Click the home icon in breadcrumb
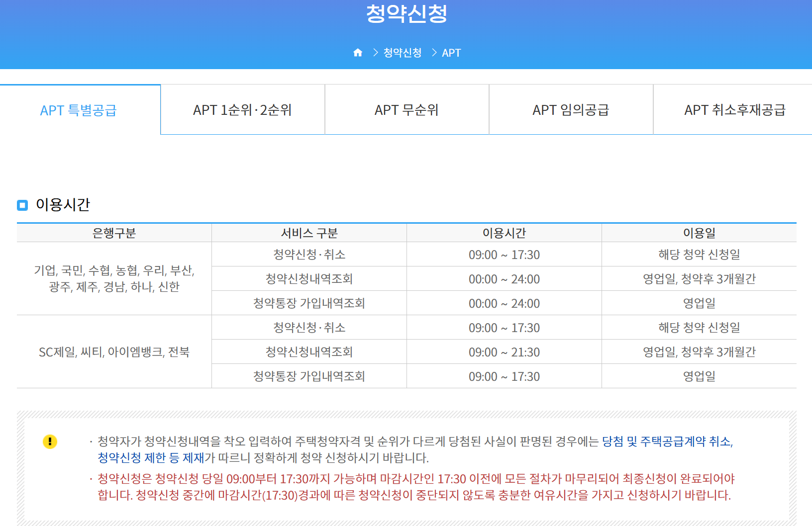The image size is (812, 526). [358, 52]
